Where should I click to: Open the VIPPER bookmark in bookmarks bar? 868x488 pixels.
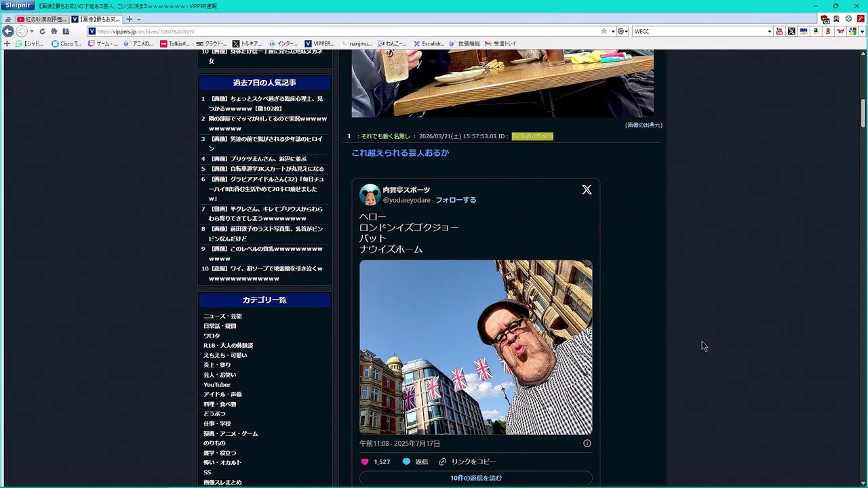click(x=319, y=43)
